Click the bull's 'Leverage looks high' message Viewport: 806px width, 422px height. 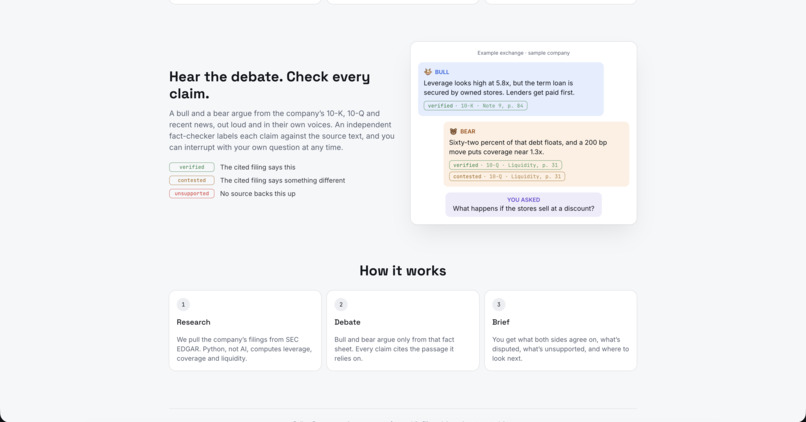[x=499, y=88]
